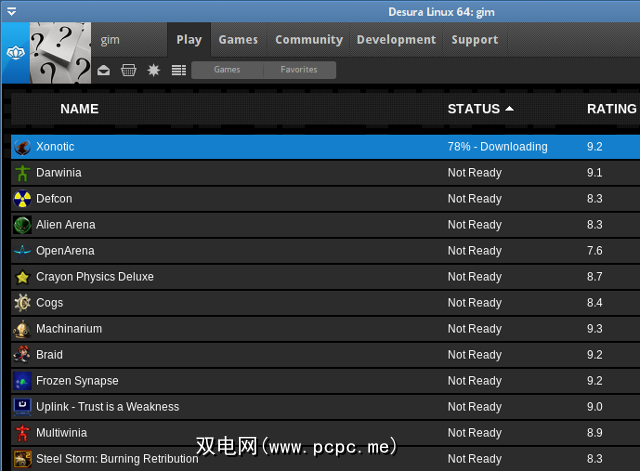Select the Braid row name
640x471 pixels.
pos(49,355)
